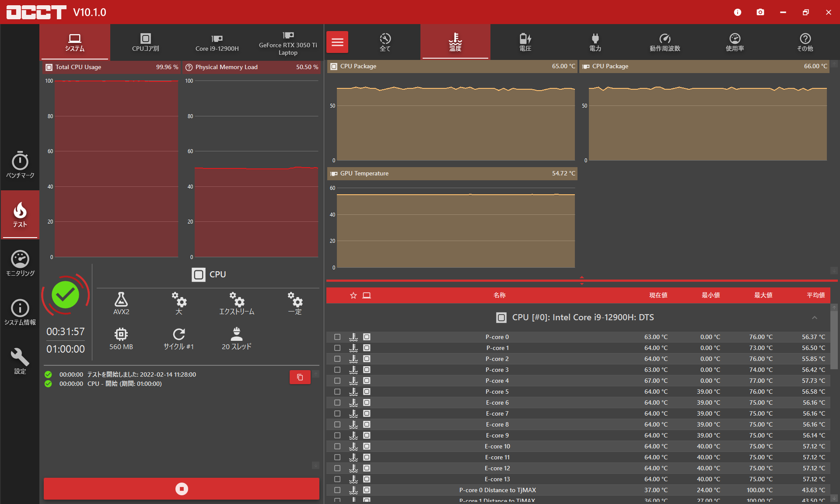Click the red splitter arrows between graphs and table
This screenshot has width=840, height=504.
[x=581, y=280]
